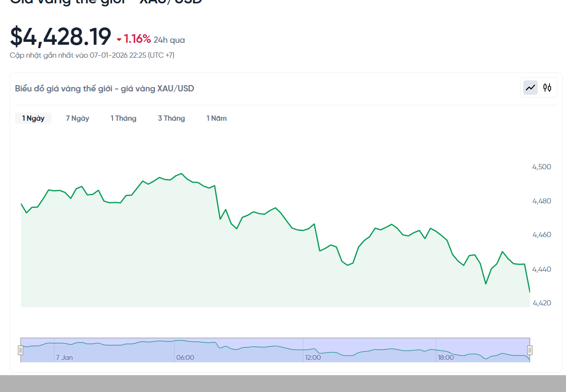Click the 4,420 y-axis label
This screenshot has width=566, height=392.
pos(541,303)
